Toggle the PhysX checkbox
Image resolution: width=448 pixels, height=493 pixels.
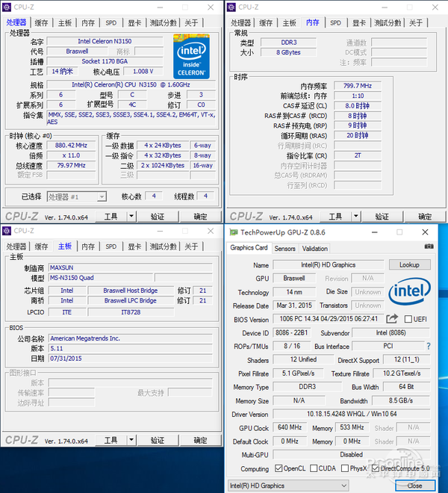[x=345, y=468]
